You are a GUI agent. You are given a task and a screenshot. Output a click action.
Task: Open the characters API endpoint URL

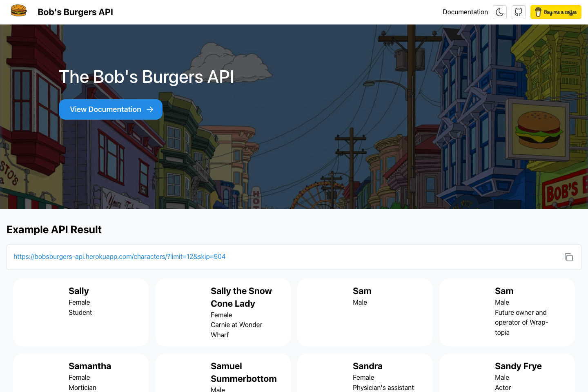tap(119, 256)
